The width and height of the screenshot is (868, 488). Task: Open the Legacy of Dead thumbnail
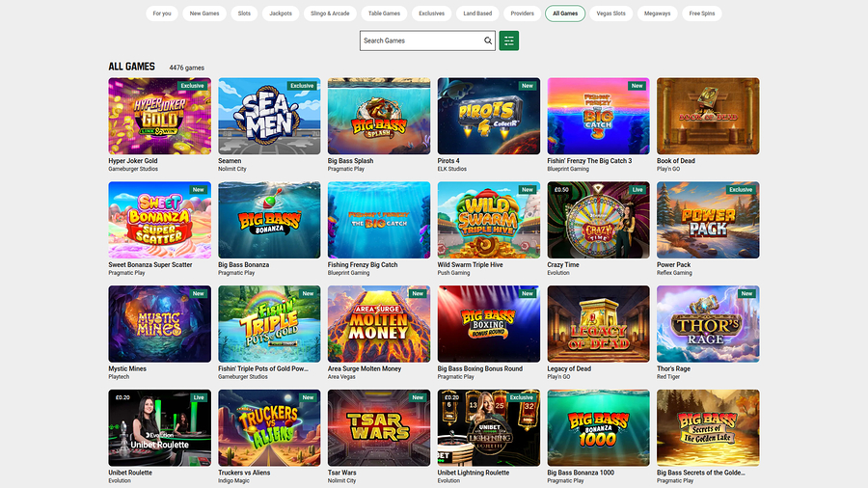click(598, 324)
